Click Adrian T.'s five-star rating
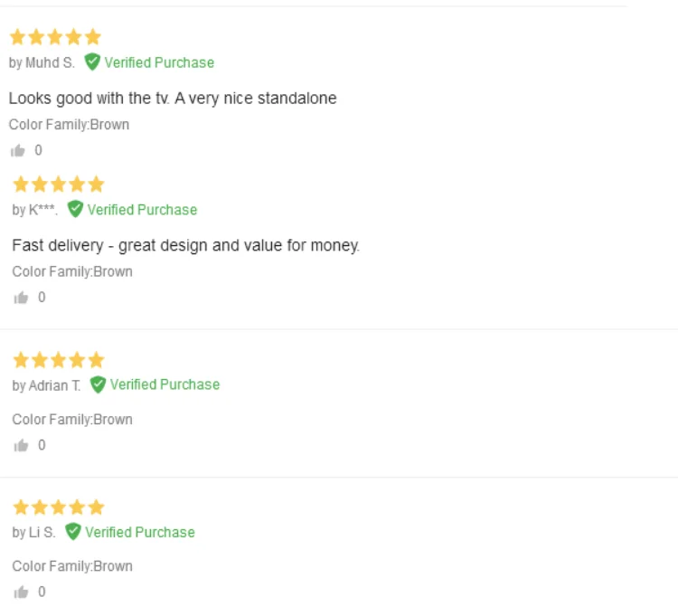This screenshot has height=616, width=678. [x=58, y=360]
